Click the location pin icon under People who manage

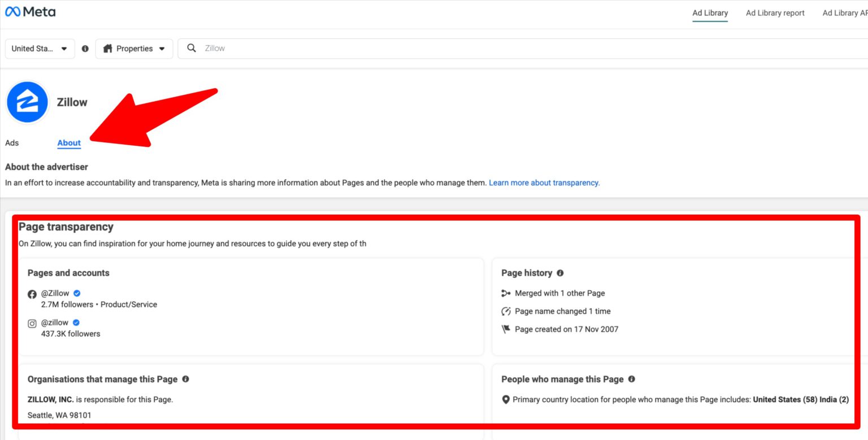pos(505,399)
